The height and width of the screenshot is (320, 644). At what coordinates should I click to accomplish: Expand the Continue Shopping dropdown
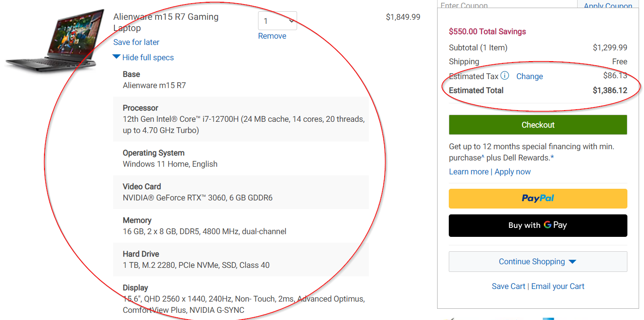pos(538,262)
